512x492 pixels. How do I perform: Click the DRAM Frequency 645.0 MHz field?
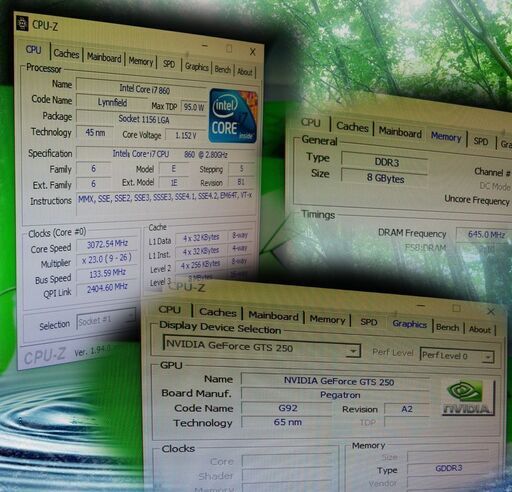coord(484,234)
